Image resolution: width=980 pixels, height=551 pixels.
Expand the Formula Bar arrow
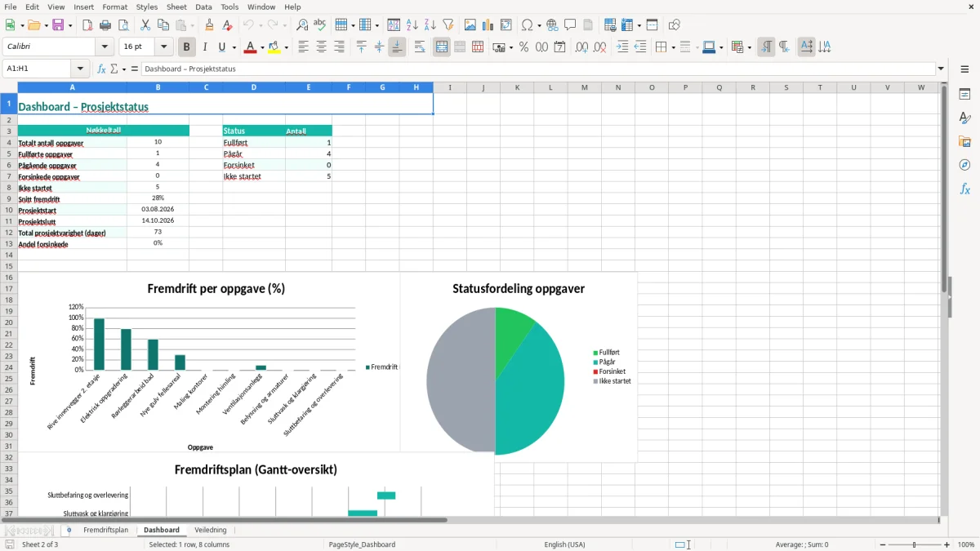(x=941, y=69)
